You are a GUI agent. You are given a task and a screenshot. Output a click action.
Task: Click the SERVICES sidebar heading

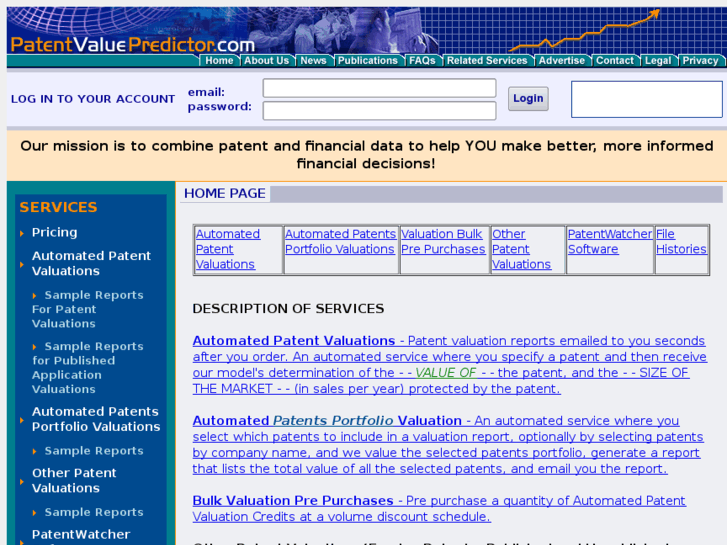(x=58, y=207)
